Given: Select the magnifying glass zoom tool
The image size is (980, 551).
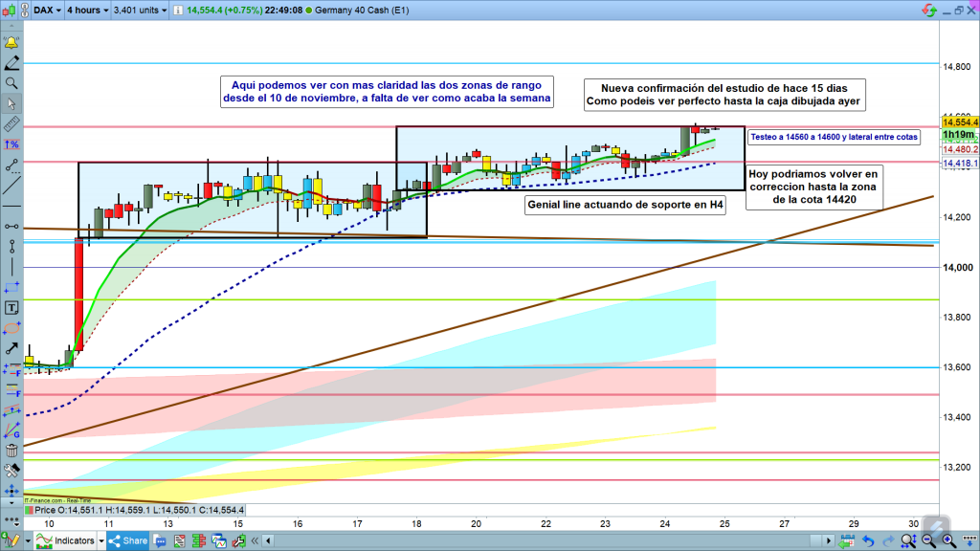Looking at the screenshot, I should 11,83.
